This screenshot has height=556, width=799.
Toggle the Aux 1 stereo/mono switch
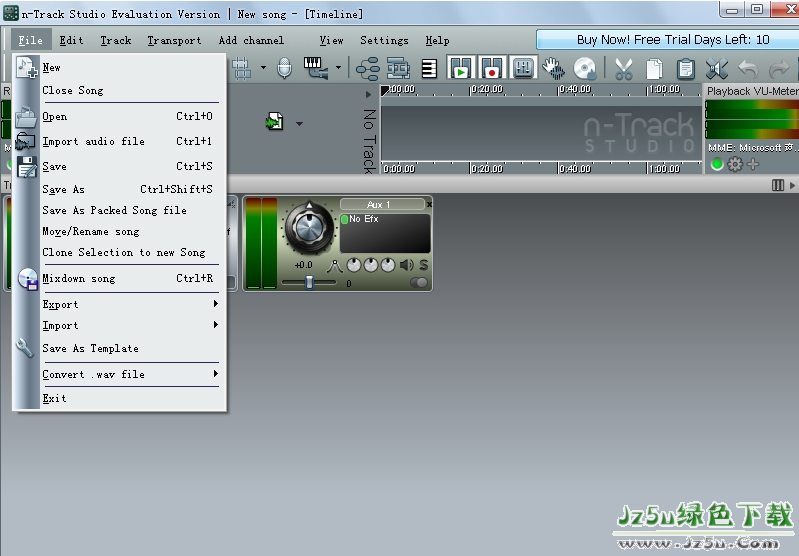coord(419,282)
